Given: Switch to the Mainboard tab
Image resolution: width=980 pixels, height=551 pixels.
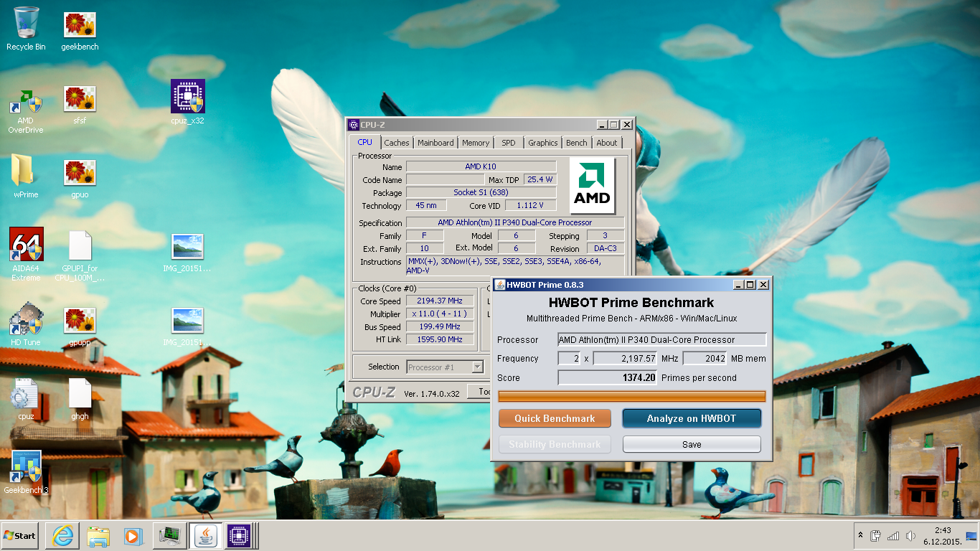Looking at the screenshot, I should [x=435, y=143].
